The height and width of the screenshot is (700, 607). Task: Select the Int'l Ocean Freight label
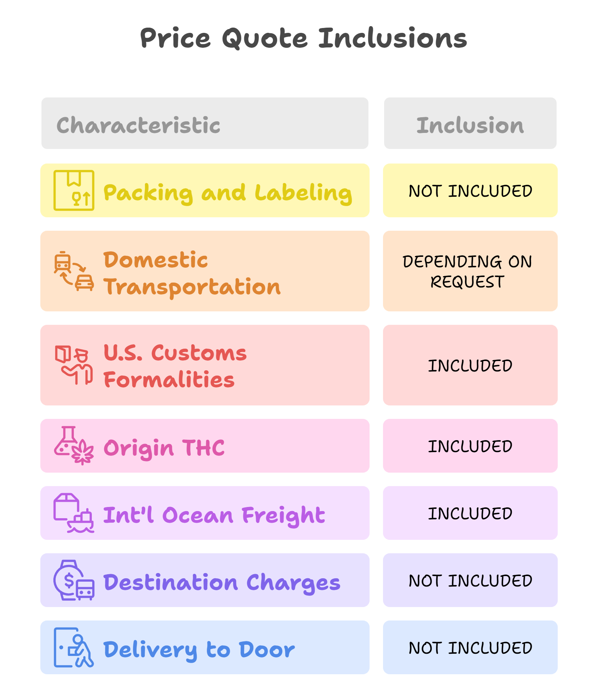coord(214,515)
